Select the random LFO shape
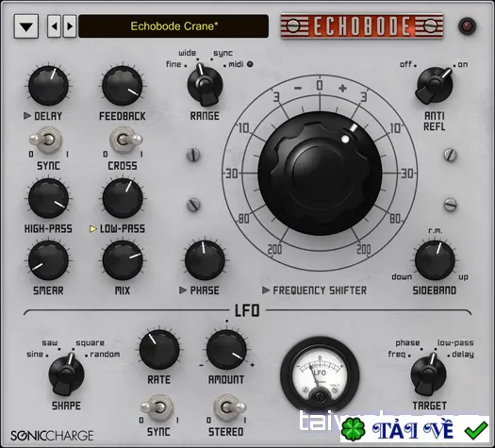The width and height of the screenshot is (495, 448). pos(105,355)
